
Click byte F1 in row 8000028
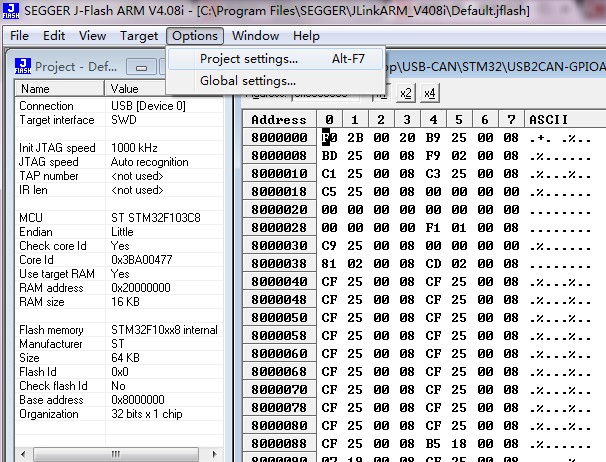coord(433,228)
